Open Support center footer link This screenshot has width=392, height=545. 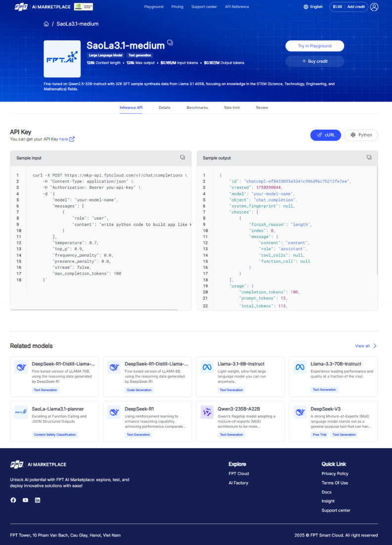point(336,510)
